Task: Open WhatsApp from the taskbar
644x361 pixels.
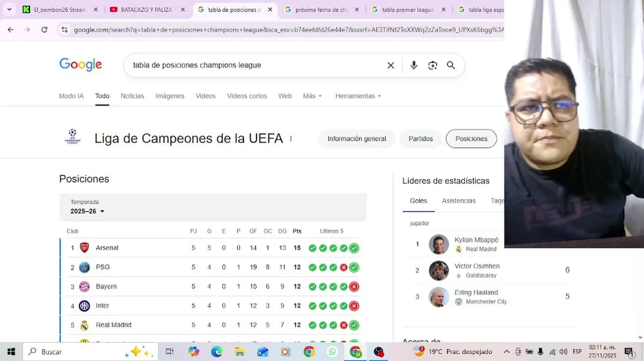Action: 333,351
